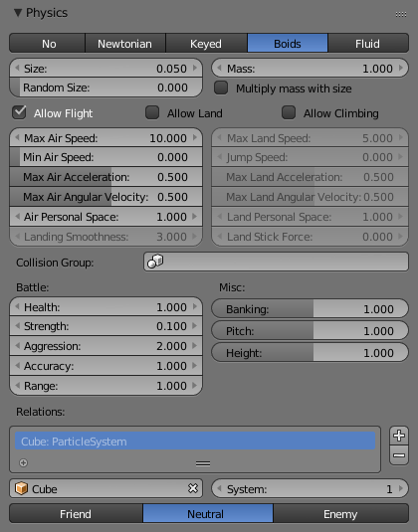Uncheck Allow Flight checkbox
This screenshot has height=532, width=418.
coord(19,112)
